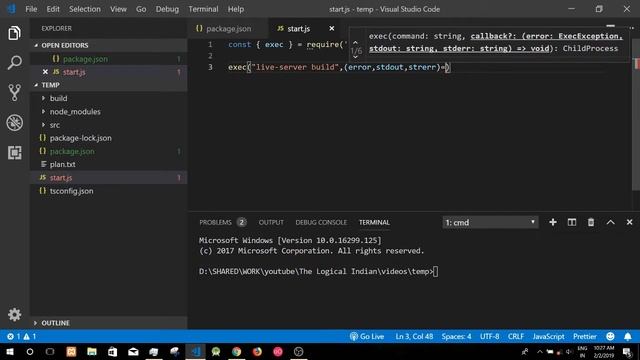The width and height of the screenshot is (640, 360).
Task: Open the View menu
Action: click(118, 9)
